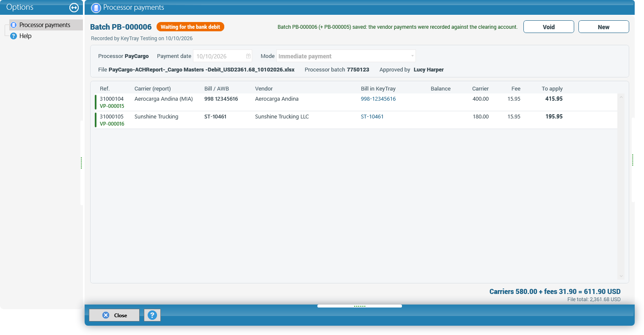Viewport: 644px width, 335px height.
Task: Select Processor payments in the Options tree
Action: click(x=46, y=25)
